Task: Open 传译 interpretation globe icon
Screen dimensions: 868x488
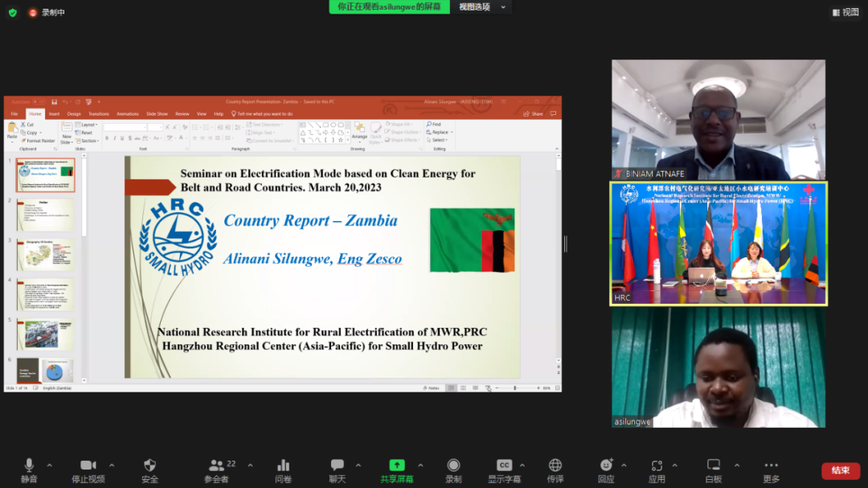Action: pos(555,470)
